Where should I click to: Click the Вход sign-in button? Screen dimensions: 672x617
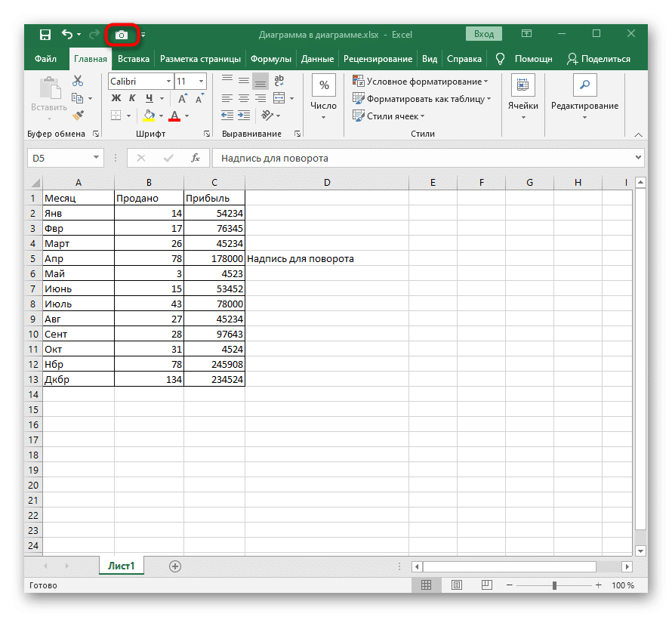(484, 34)
